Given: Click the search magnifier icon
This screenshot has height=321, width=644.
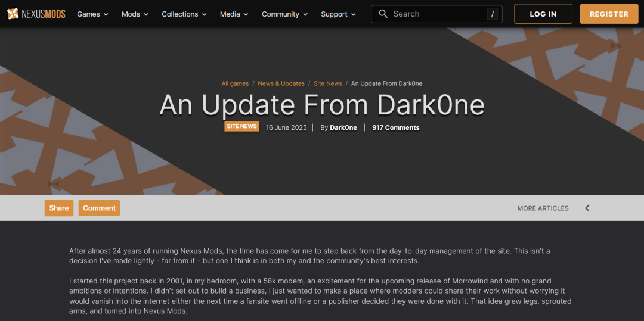Looking at the screenshot, I should click(x=383, y=14).
